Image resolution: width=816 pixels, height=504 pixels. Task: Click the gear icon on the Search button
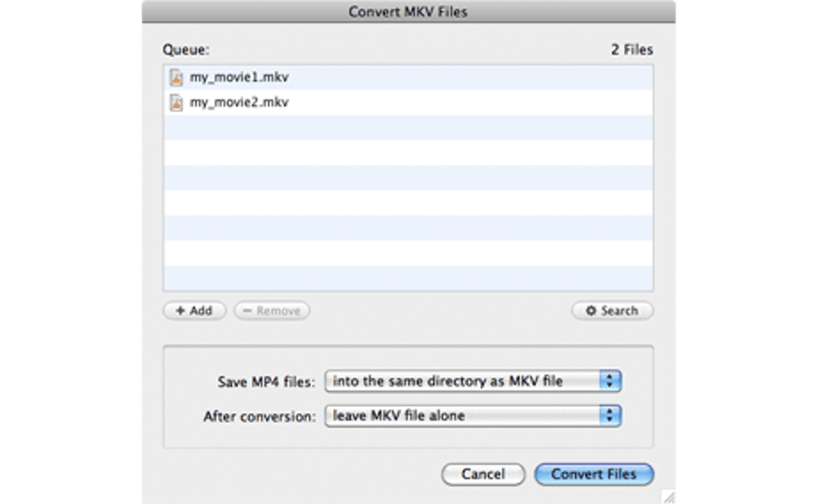[591, 310]
